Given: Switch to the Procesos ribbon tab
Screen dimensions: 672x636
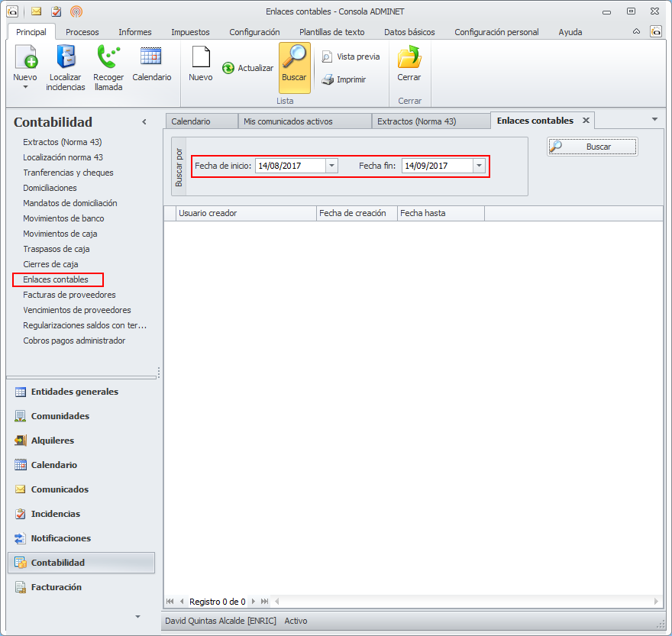Looking at the screenshot, I should click(x=82, y=32).
